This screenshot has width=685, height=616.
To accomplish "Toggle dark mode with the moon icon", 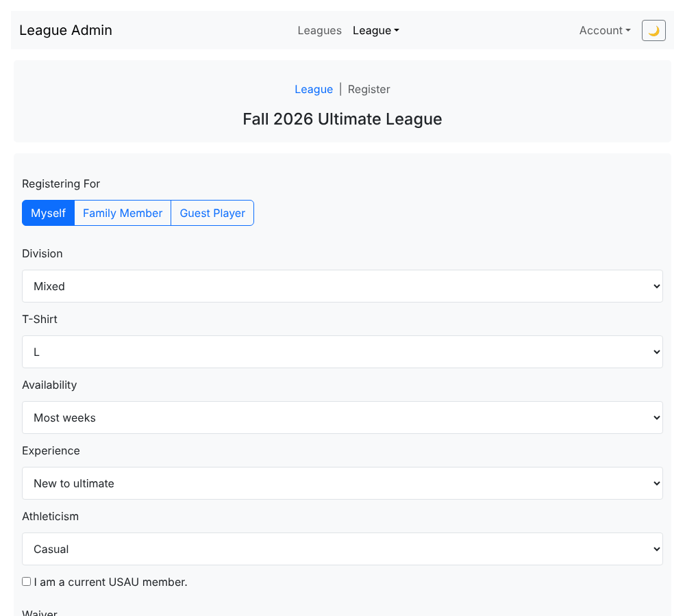I will click(x=653, y=31).
